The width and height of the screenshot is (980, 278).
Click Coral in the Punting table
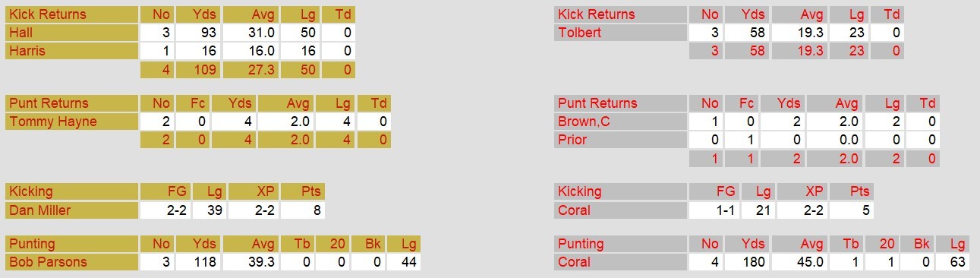[x=574, y=262]
